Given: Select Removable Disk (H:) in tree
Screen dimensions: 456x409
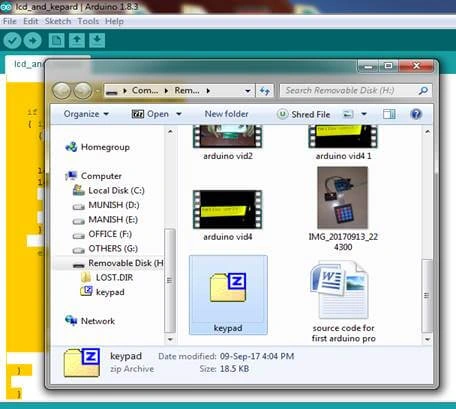Looking at the screenshot, I should pyautogui.click(x=118, y=263).
